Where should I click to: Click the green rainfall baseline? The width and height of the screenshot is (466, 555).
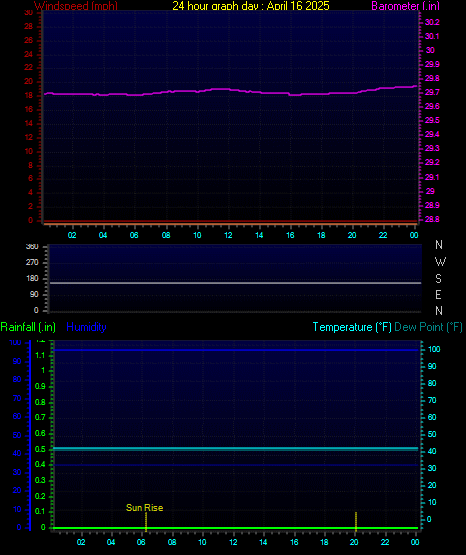pyautogui.click(x=236, y=528)
